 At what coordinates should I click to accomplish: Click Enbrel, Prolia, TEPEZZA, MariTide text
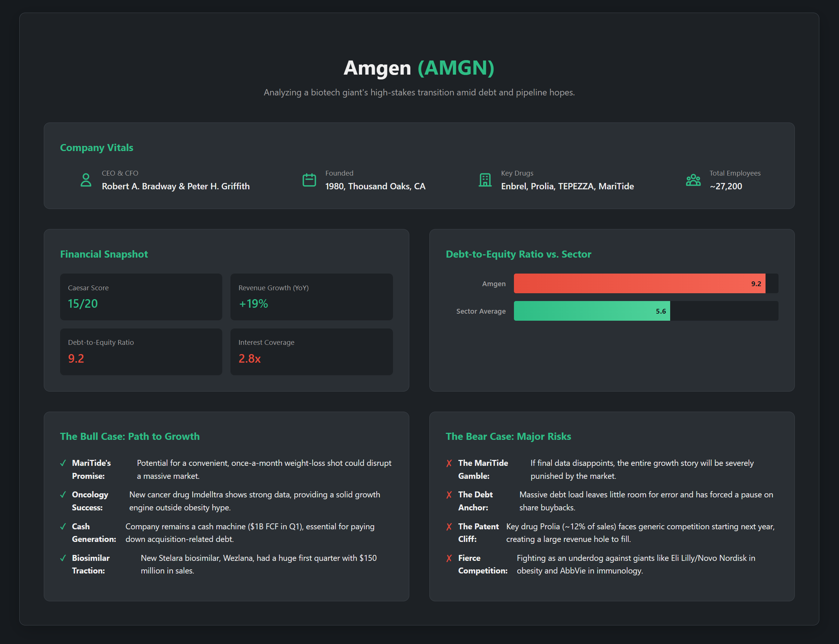coord(567,186)
